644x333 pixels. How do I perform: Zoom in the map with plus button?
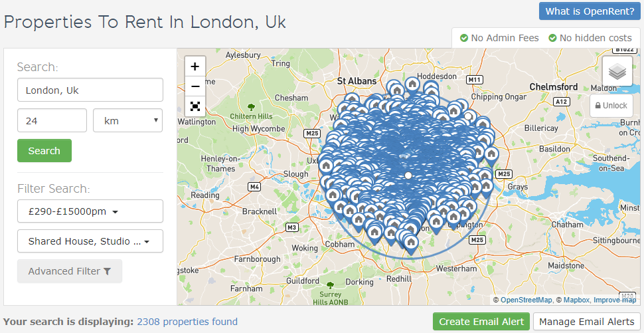195,66
